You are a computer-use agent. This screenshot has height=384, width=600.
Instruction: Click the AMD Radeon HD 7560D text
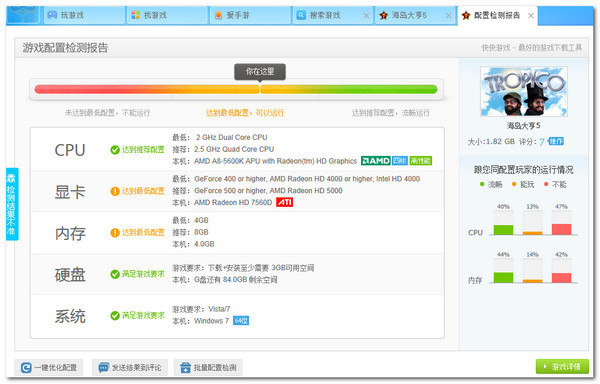pos(233,202)
